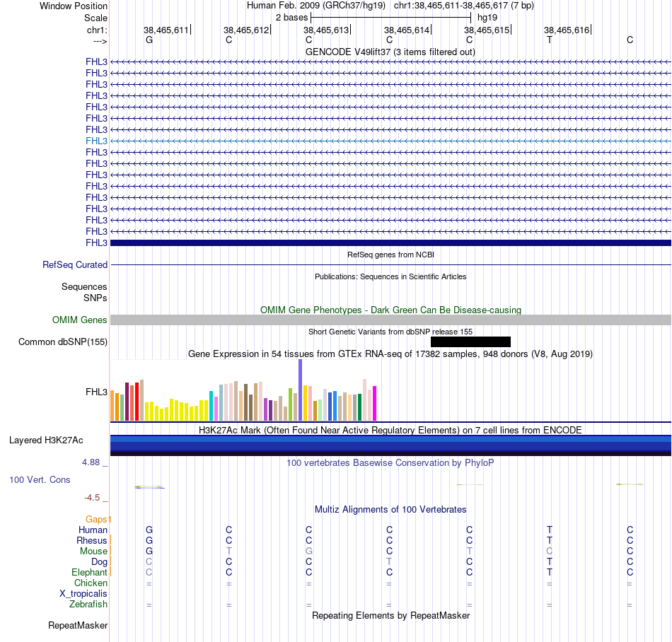Open the 100 vertebrates Basewise Conservation by PhyloP title

click(x=390, y=462)
